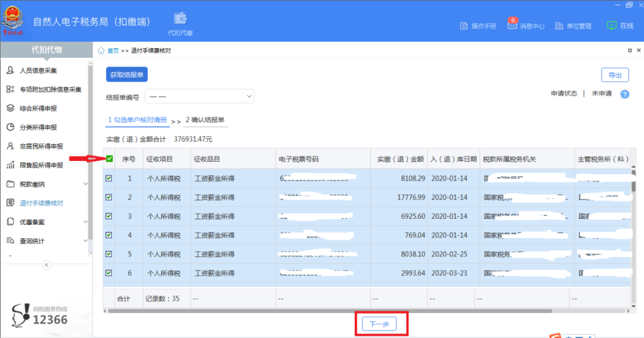Click the 入（退）库日期 column header
Image resolution: width=644 pixels, height=338 pixels.
[453, 159]
